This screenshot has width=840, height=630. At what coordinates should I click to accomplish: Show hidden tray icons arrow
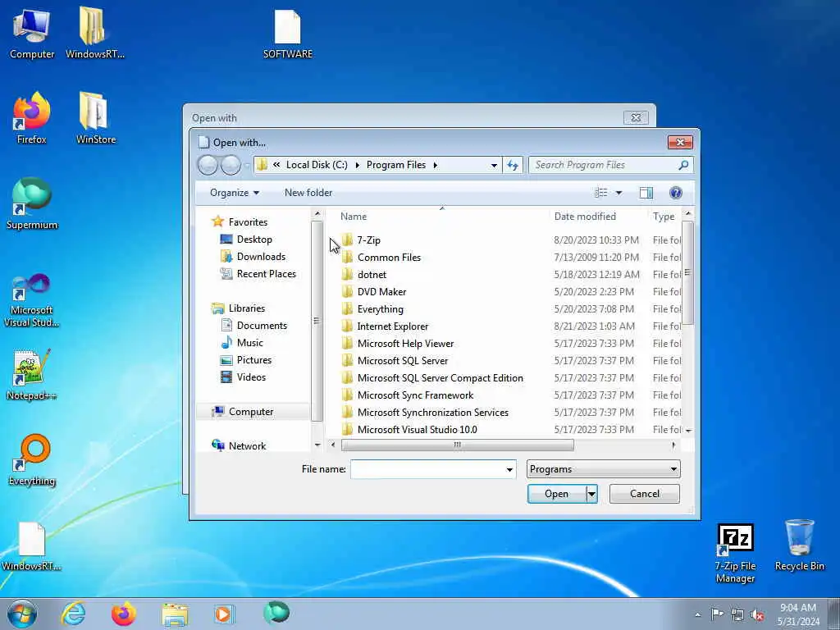pyautogui.click(x=697, y=615)
